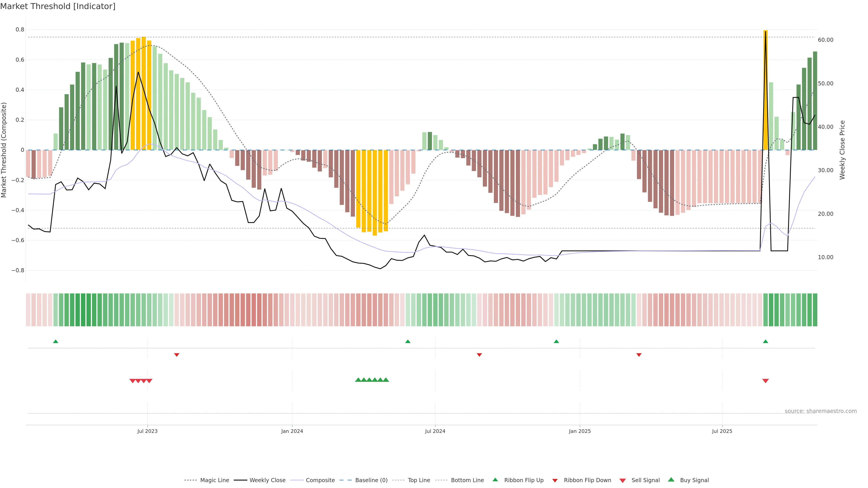The image size is (868, 488).
Task: Click the green Buy Signal legend triangle
Action: coord(671,480)
